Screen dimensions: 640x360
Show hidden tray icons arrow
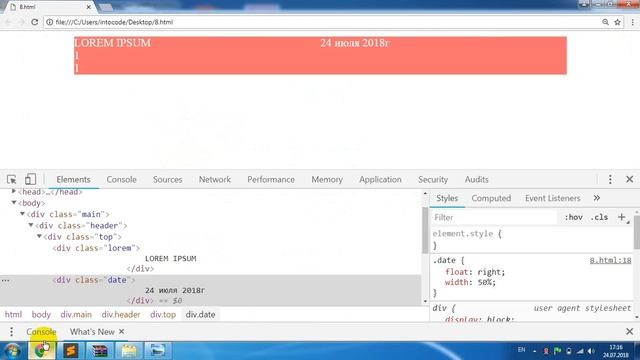click(x=534, y=351)
